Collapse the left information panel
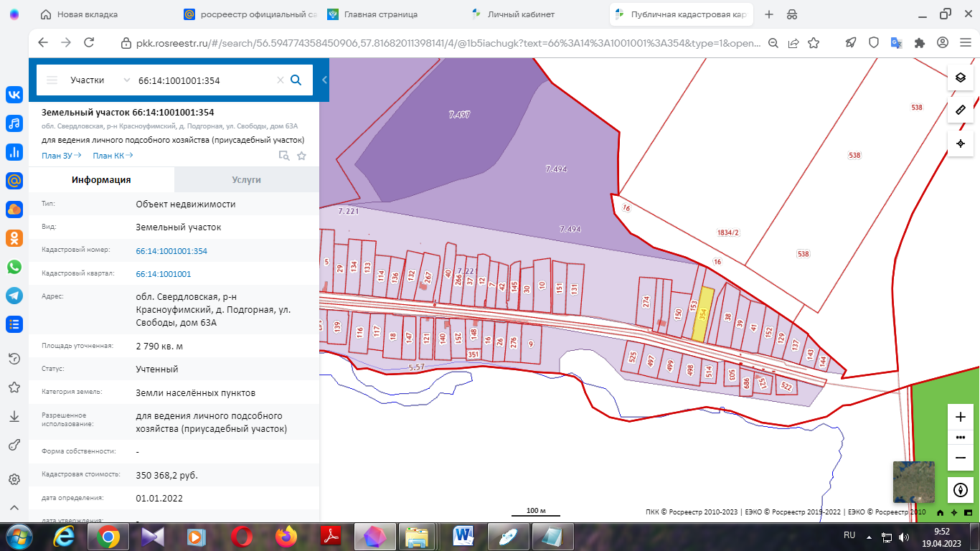980x551 pixels. click(324, 80)
